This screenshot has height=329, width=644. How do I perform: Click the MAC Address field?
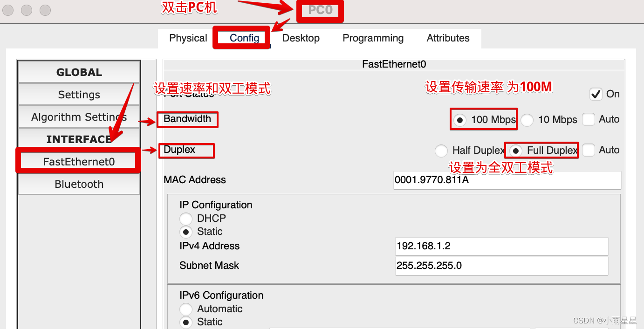coord(507,180)
